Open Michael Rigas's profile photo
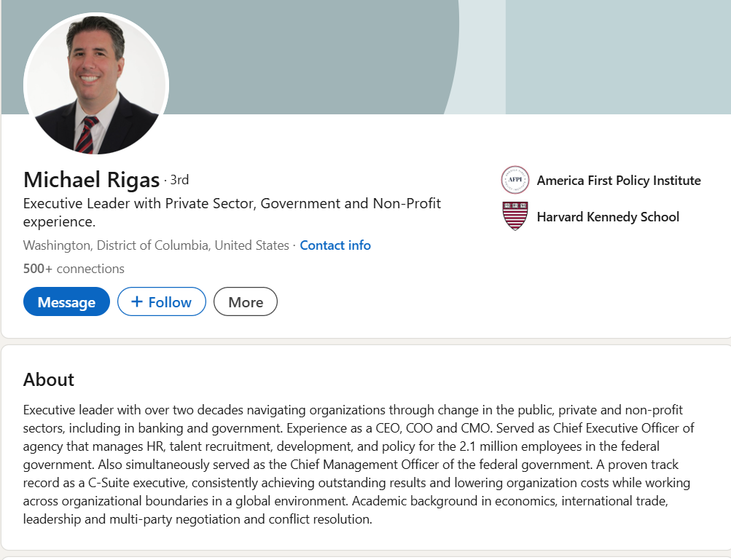731x560 pixels. 96,84
